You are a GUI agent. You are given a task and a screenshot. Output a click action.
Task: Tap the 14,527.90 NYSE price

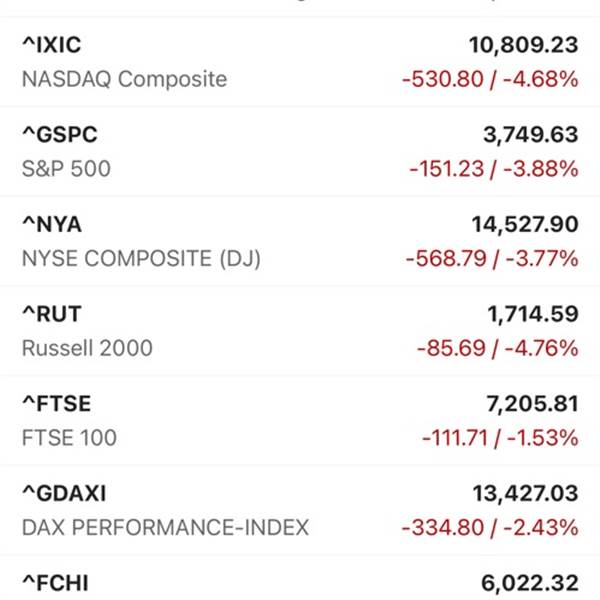point(525,224)
